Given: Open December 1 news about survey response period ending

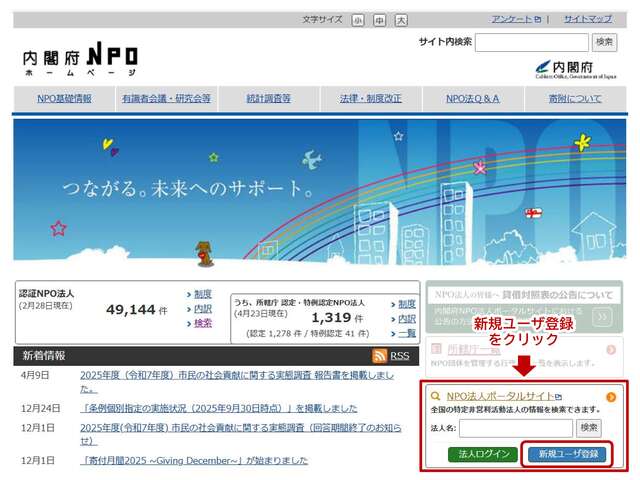Looking at the screenshot, I should (241, 434).
